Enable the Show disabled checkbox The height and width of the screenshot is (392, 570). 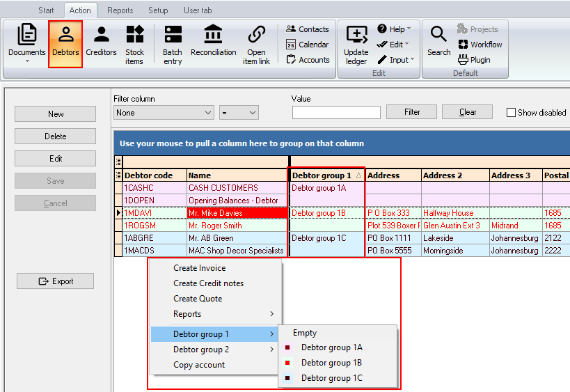pos(511,112)
